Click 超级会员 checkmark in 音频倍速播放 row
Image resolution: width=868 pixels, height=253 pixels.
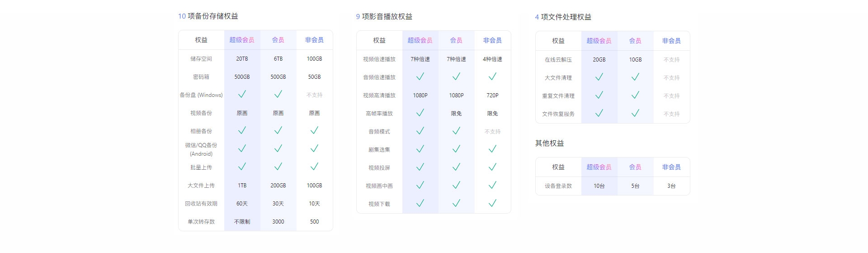tap(420, 76)
